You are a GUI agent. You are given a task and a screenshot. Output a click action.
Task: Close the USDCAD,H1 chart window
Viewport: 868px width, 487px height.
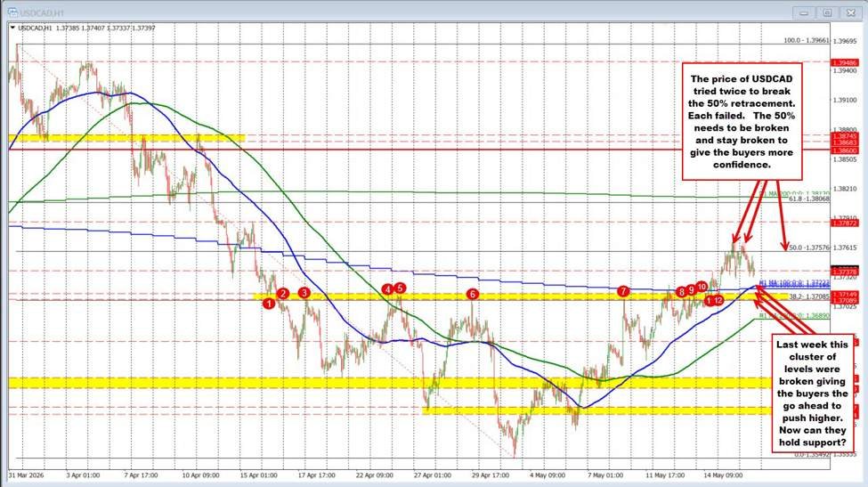pyautogui.click(x=849, y=12)
